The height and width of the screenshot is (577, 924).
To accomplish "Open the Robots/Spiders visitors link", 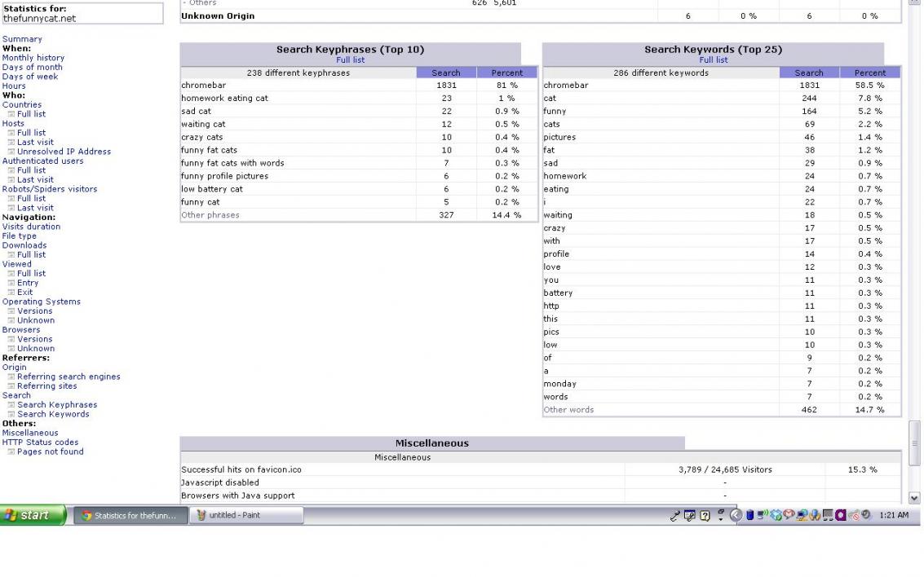I will coord(50,189).
